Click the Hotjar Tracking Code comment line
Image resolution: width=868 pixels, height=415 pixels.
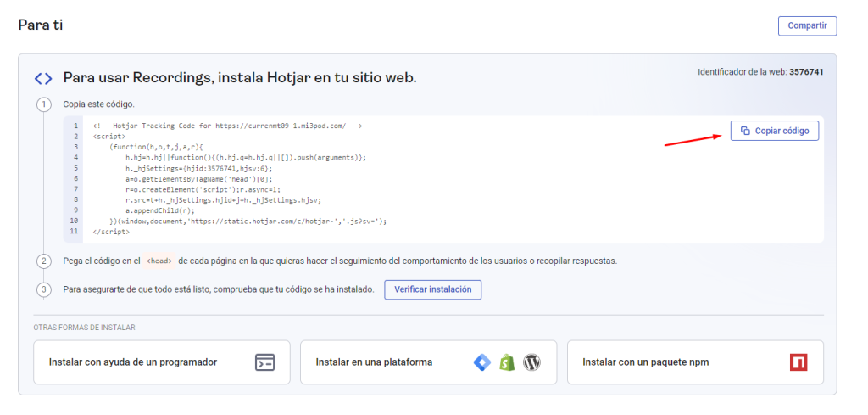click(227, 126)
